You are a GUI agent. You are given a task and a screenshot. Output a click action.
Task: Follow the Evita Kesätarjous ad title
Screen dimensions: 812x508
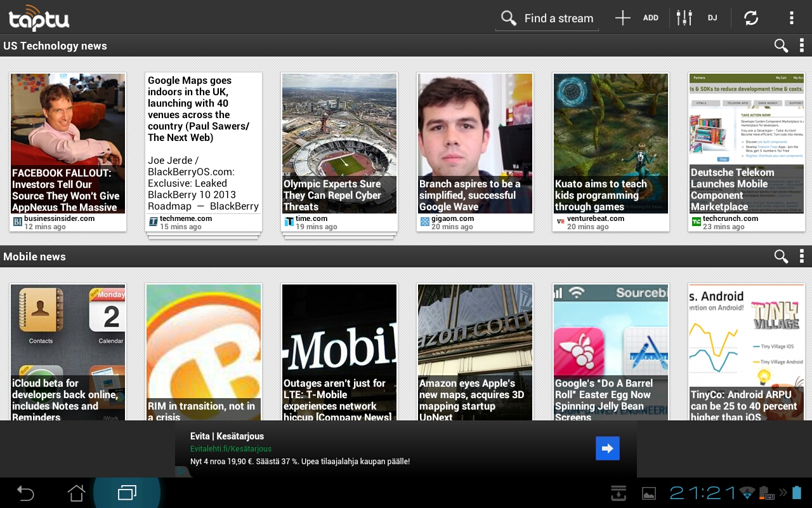[x=227, y=436]
